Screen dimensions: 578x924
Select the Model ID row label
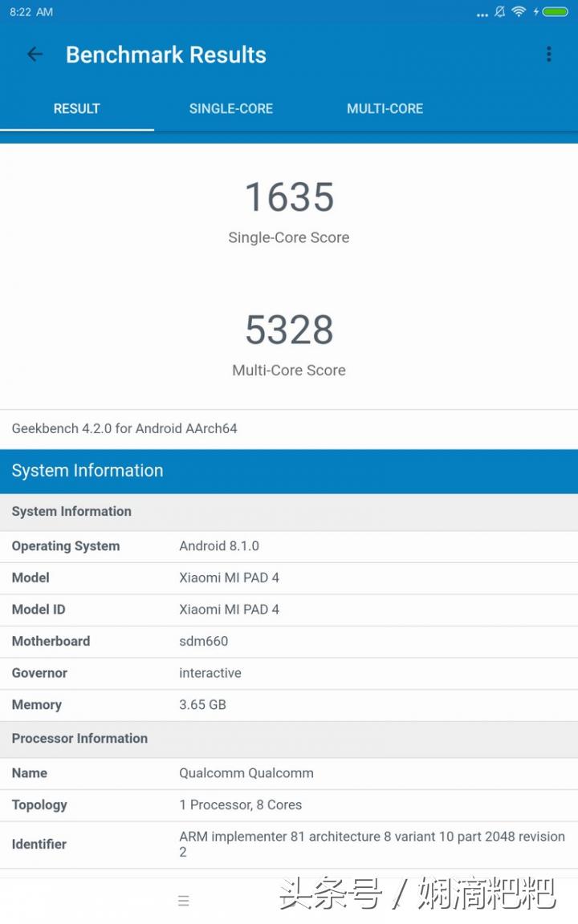point(39,610)
